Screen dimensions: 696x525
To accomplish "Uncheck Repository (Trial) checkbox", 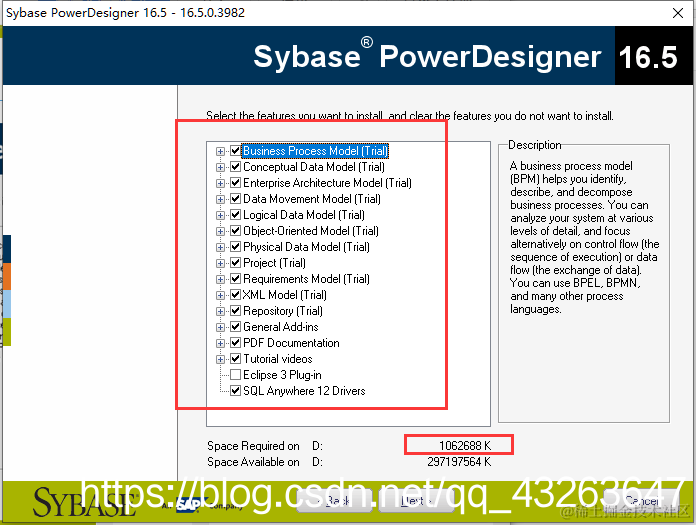I will click(x=236, y=310).
